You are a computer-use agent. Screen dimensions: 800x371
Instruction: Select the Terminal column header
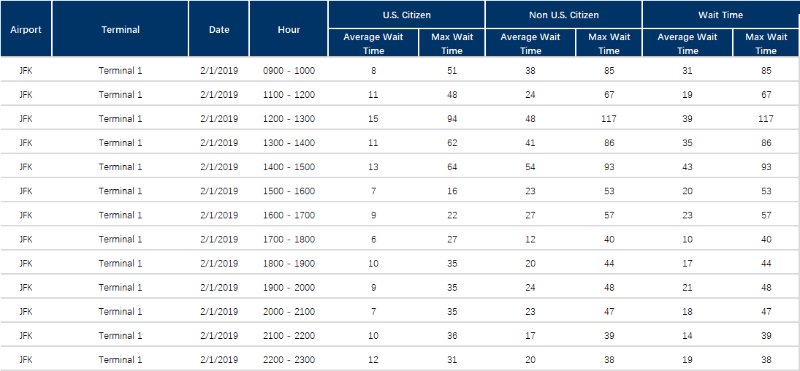click(x=120, y=29)
